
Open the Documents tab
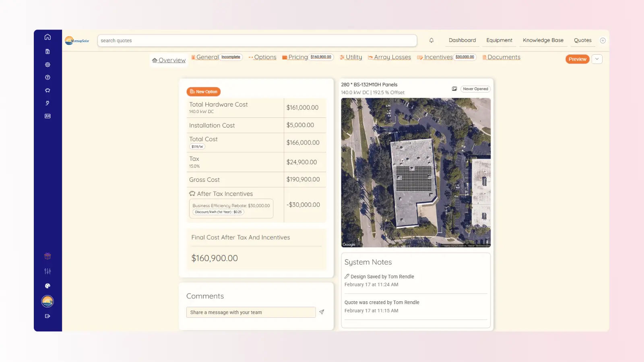point(502,57)
